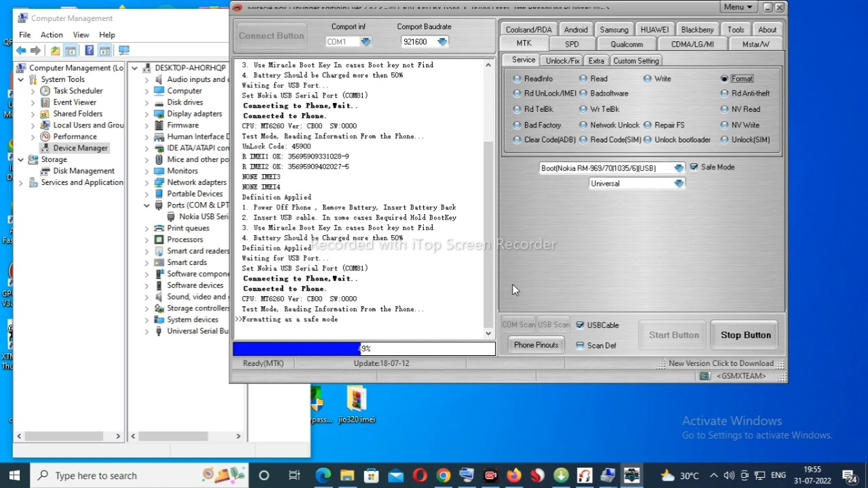Click the Smart cards device icon
Viewport: 868px width, 488px height.
coord(159,262)
